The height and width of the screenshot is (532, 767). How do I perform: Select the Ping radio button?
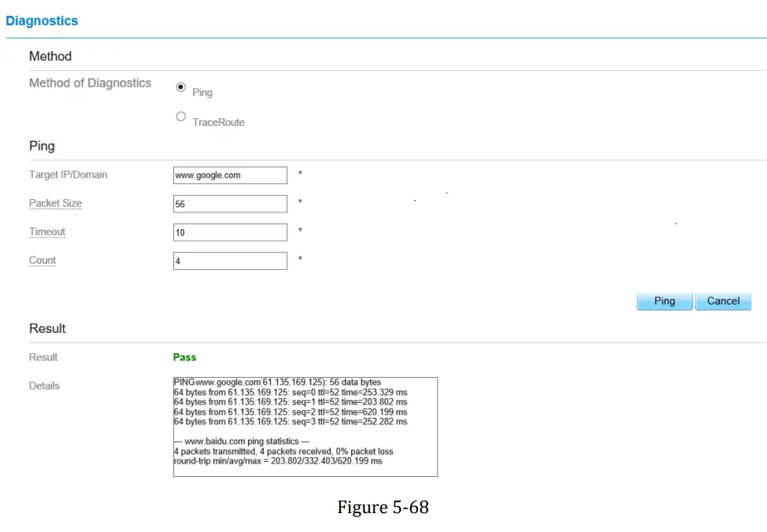[x=181, y=87]
